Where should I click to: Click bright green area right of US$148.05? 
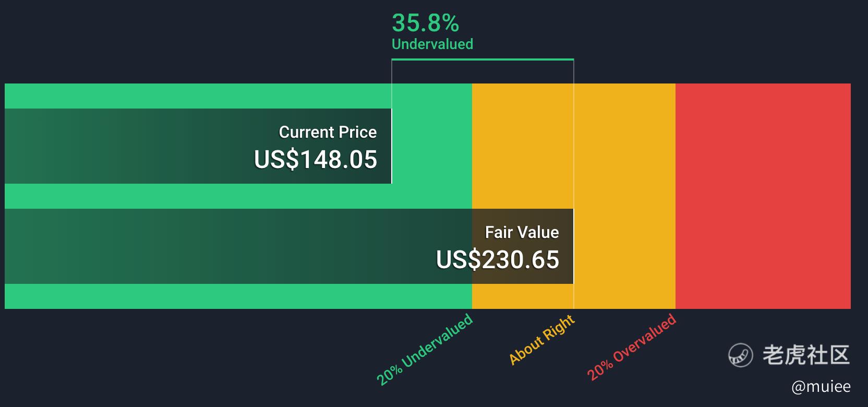coord(431,146)
